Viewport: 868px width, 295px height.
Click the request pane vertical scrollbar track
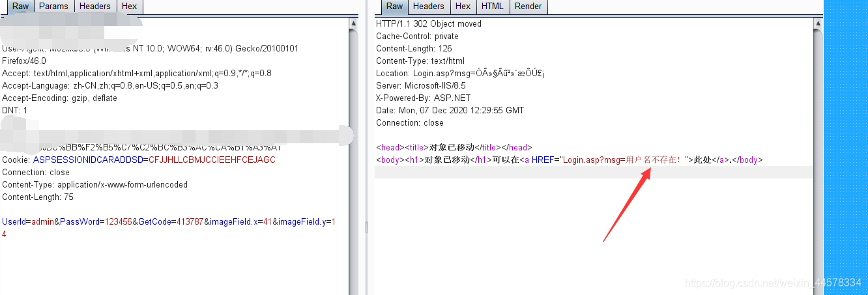354,162
